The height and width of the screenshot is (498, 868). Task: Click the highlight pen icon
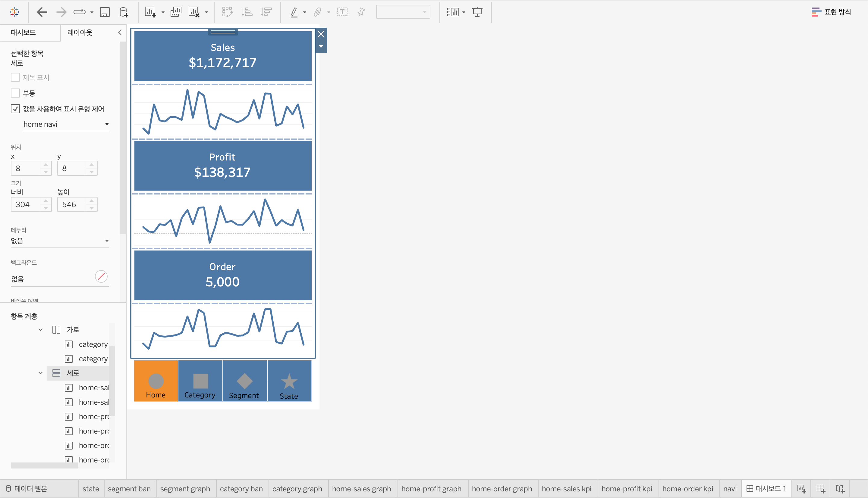click(x=294, y=12)
